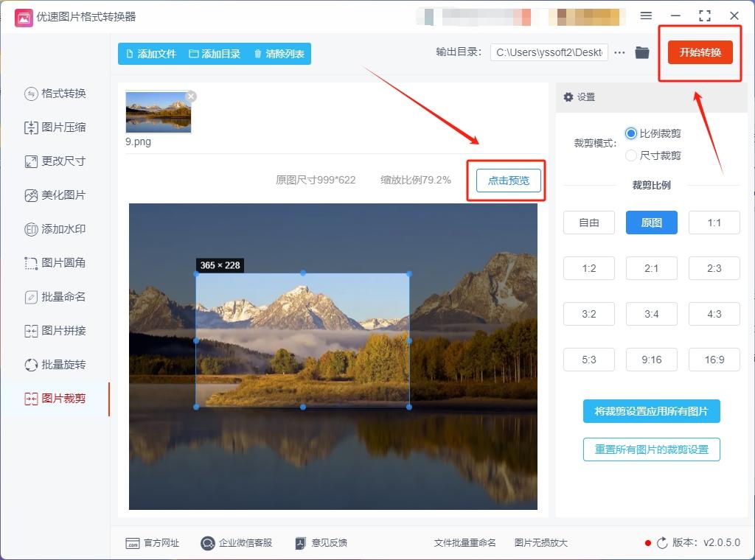Select the 原图 original crop ratio
The image size is (755, 560).
point(652,223)
